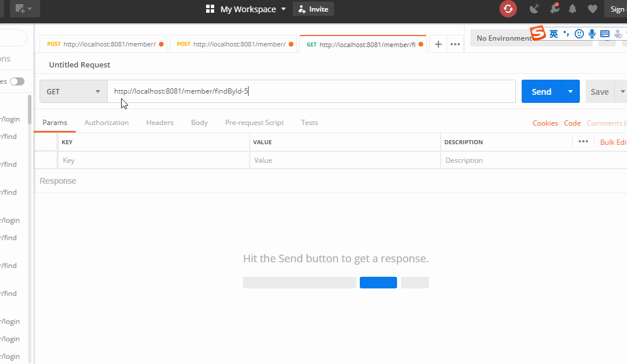Click unsaved dot on first POST tab
This screenshot has height=364, width=627.
tap(161, 44)
